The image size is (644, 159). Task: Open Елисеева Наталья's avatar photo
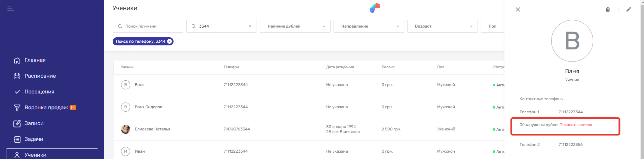(x=125, y=129)
